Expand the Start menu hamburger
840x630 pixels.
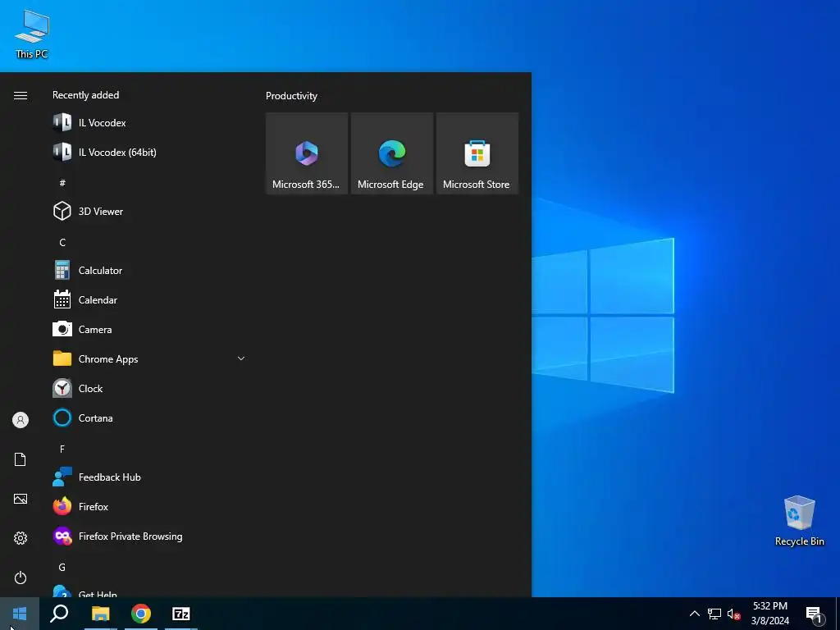coord(21,95)
